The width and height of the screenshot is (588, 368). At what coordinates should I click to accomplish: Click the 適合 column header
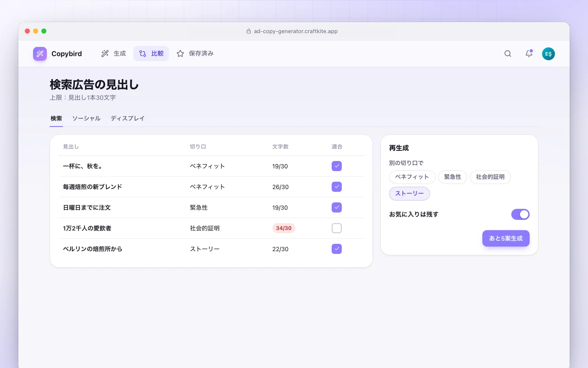coord(337,147)
